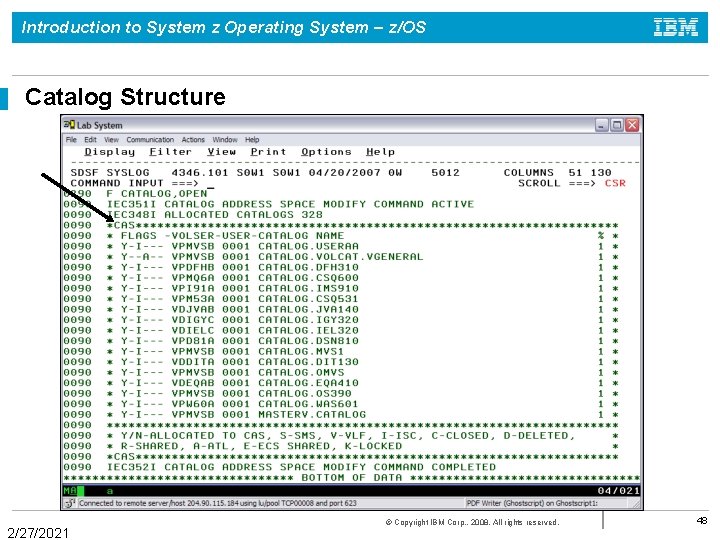The image size is (720, 540).
Task: Select line F CATALOG,OPEN
Action: 156,194
